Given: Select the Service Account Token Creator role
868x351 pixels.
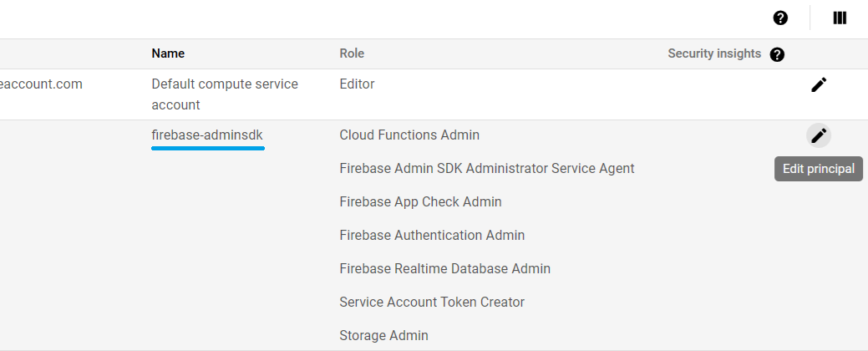Looking at the screenshot, I should 432,302.
